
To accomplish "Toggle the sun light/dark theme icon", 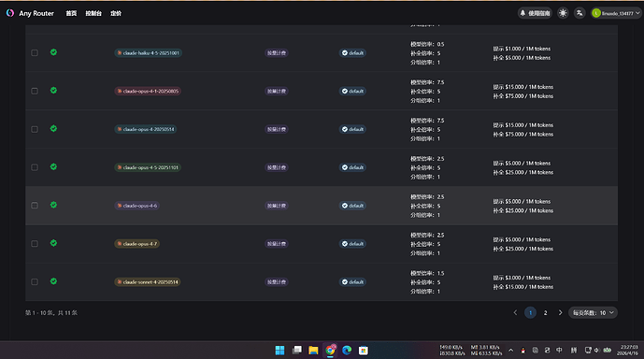I will pyautogui.click(x=563, y=13).
